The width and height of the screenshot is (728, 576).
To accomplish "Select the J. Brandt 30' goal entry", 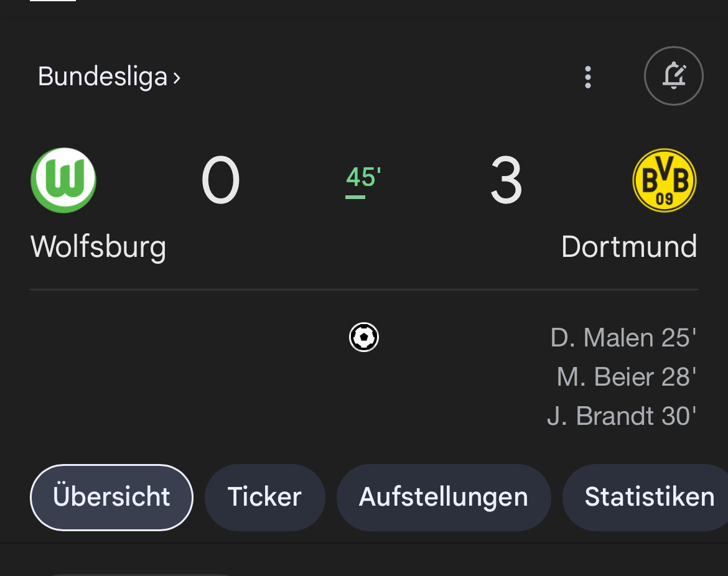I will pyautogui.click(x=622, y=416).
